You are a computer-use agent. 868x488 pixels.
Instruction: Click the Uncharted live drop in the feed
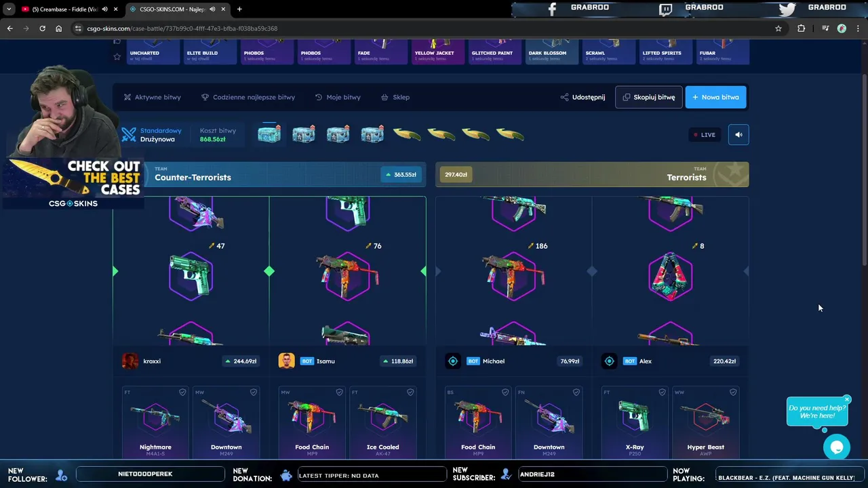pyautogui.click(x=153, y=52)
